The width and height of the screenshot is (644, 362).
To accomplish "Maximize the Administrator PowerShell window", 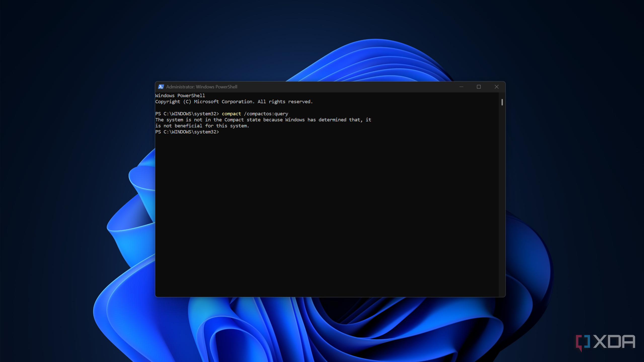I will pos(479,87).
